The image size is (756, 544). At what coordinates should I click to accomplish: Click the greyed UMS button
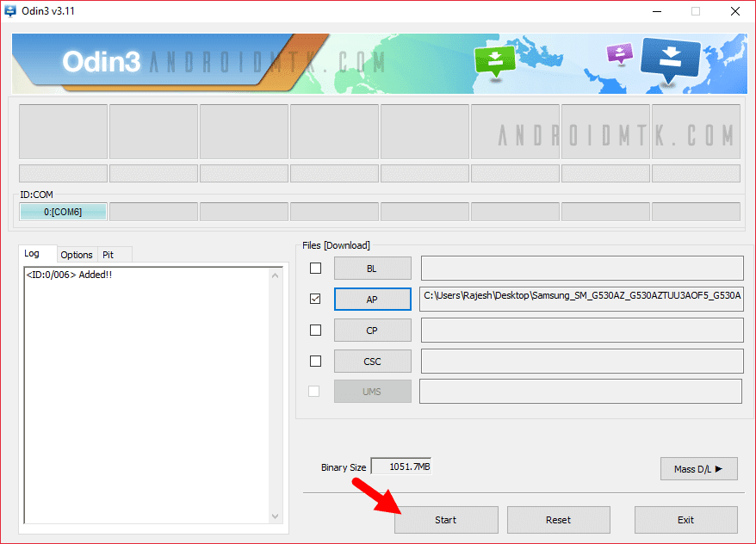[x=372, y=392]
